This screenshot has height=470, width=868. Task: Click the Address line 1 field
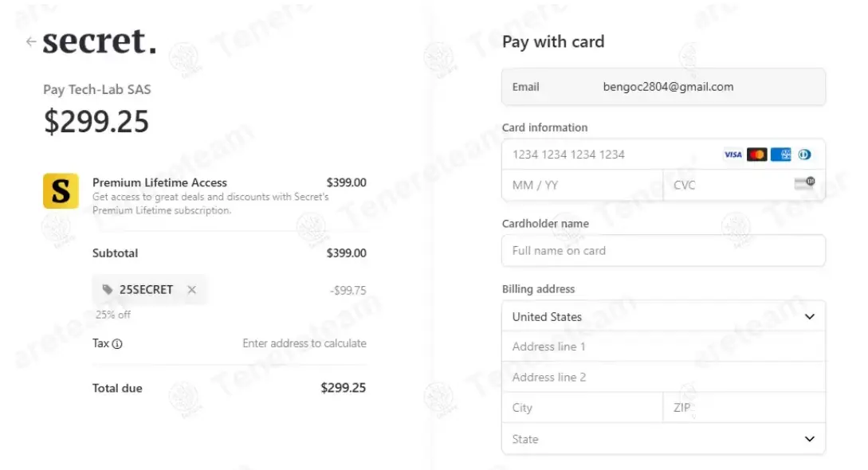[x=663, y=347]
